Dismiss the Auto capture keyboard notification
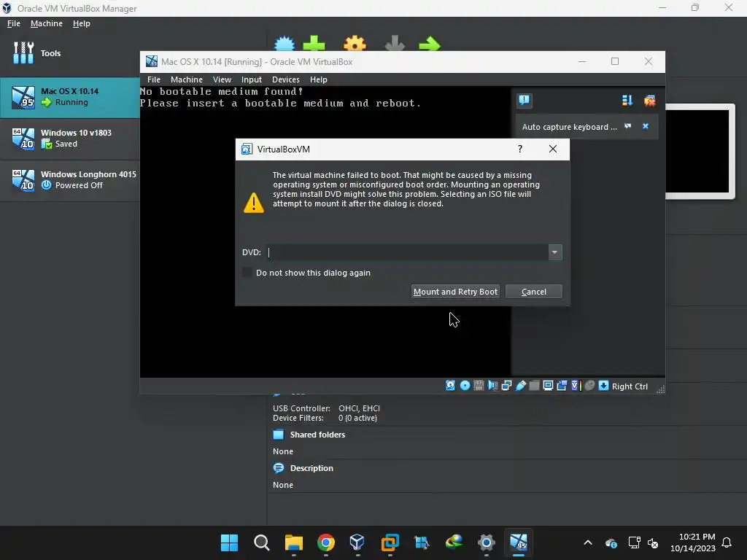Viewport: 747px width, 560px height. click(646, 126)
